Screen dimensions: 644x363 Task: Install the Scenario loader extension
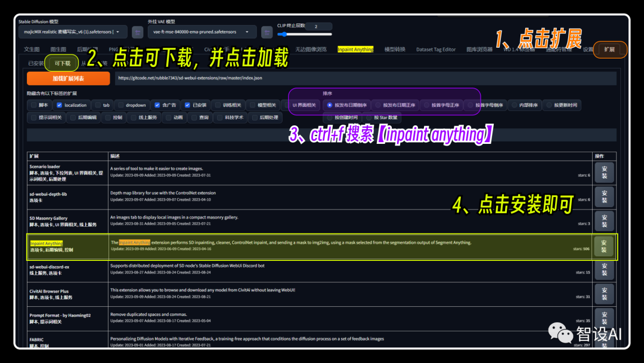pyautogui.click(x=604, y=173)
